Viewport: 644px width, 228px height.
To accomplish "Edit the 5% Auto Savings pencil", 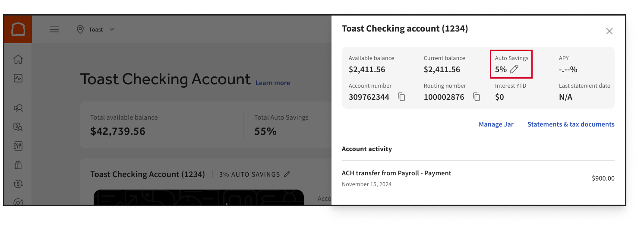I will [x=514, y=69].
